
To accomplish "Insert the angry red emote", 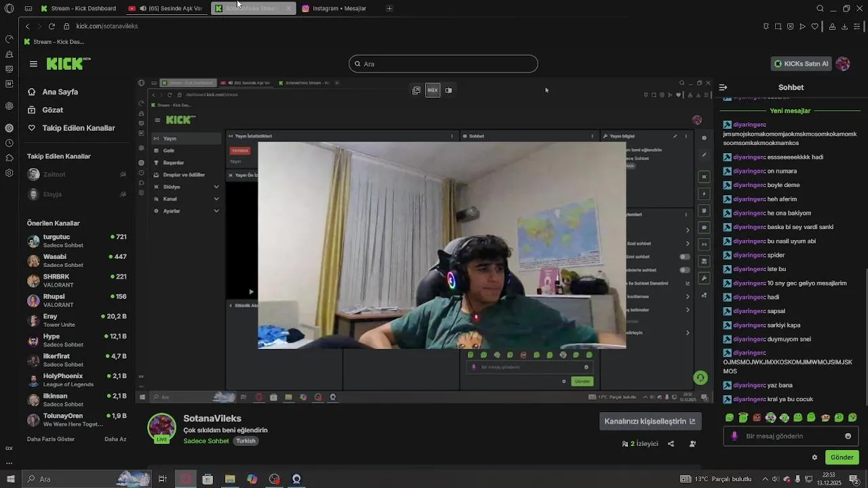I will [757, 418].
